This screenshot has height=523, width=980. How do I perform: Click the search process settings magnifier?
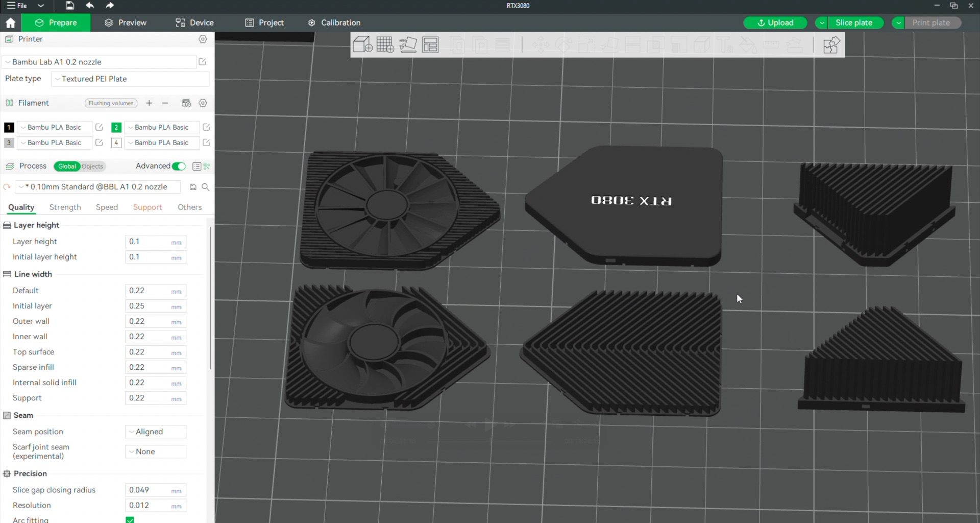click(206, 187)
